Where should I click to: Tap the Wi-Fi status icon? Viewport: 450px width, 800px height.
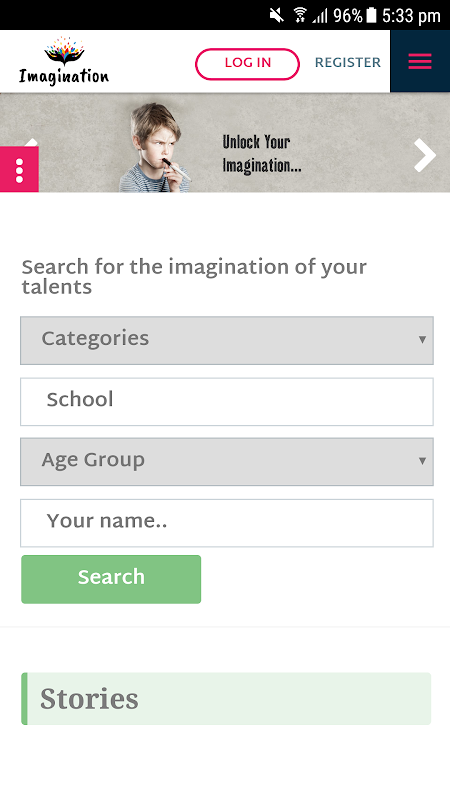tap(300, 15)
